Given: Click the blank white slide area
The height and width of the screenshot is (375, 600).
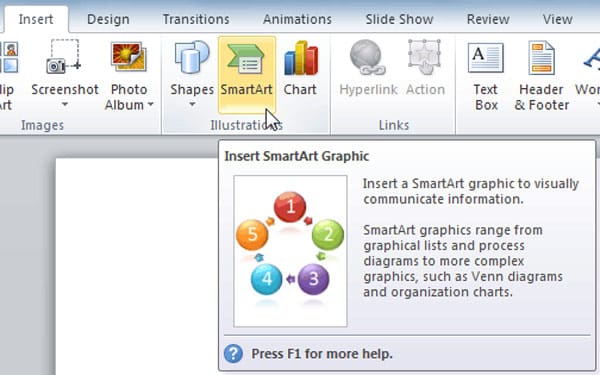Looking at the screenshot, I should pos(137,266).
